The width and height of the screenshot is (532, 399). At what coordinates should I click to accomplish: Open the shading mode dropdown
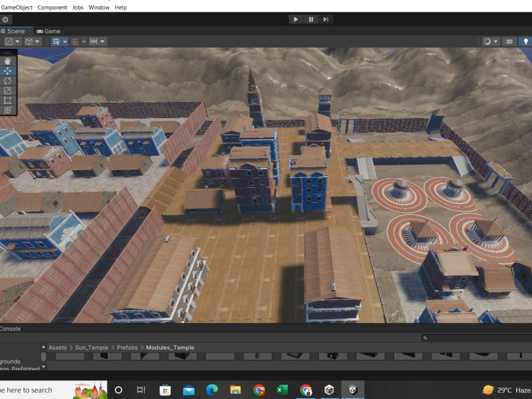pyautogui.click(x=496, y=41)
